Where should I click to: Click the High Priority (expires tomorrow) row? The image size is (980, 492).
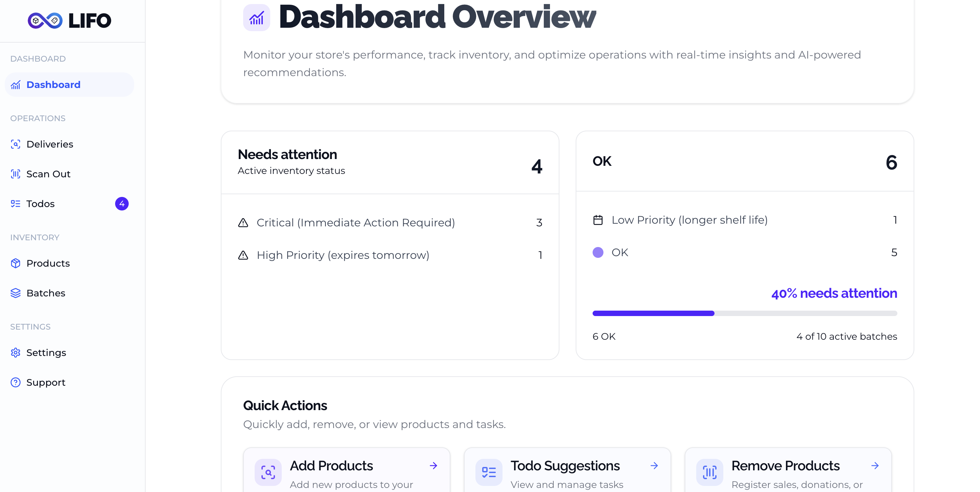[342, 255]
